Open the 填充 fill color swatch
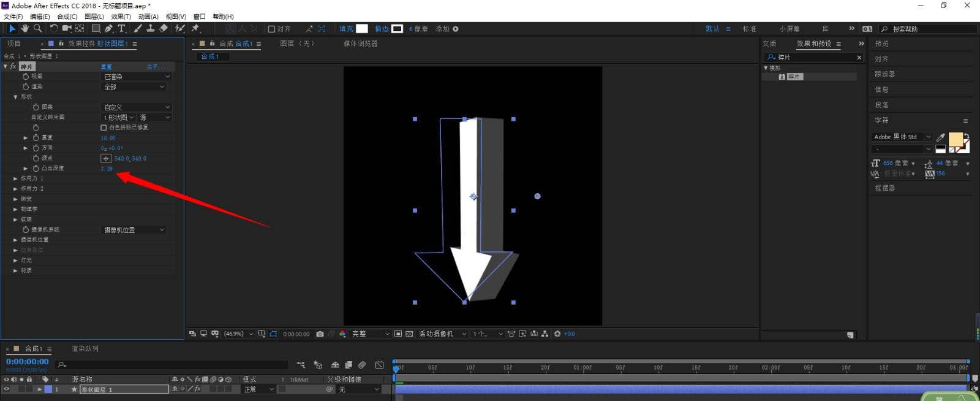980x401 pixels. (362, 29)
